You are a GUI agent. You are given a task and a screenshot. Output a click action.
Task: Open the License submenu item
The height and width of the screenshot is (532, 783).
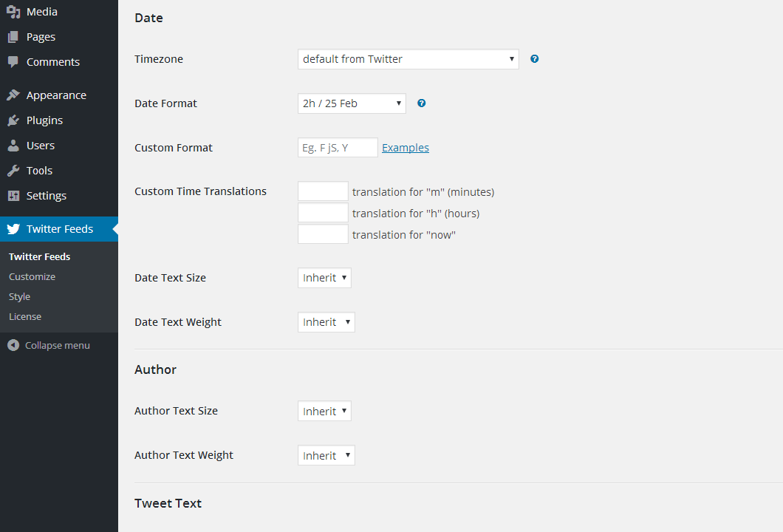tap(25, 316)
